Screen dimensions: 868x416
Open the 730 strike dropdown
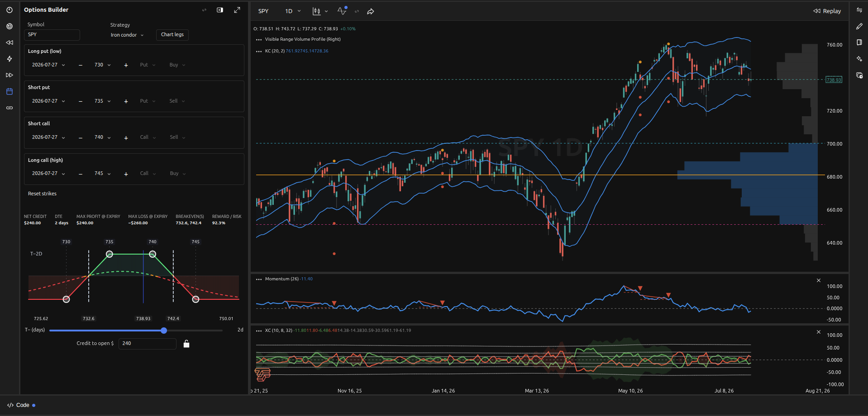point(103,65)
